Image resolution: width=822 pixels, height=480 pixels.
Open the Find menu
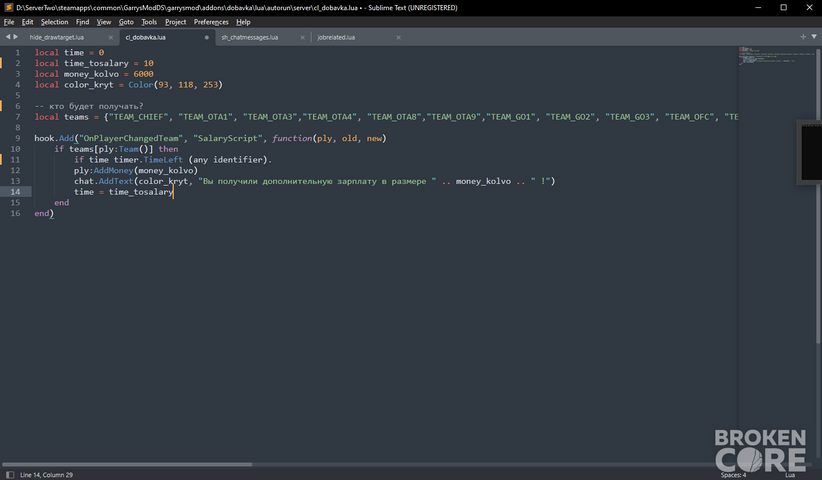(x=82, y=22)
